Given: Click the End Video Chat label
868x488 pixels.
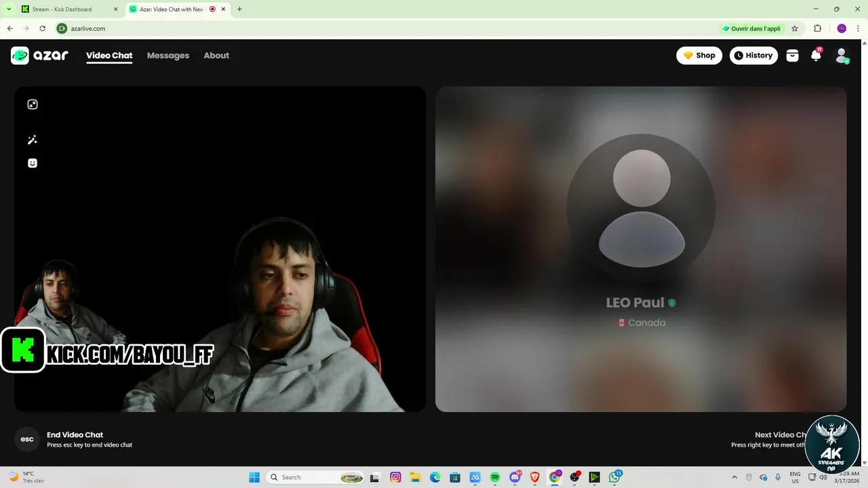Looking at the screenshot, I should pos(75,435).
